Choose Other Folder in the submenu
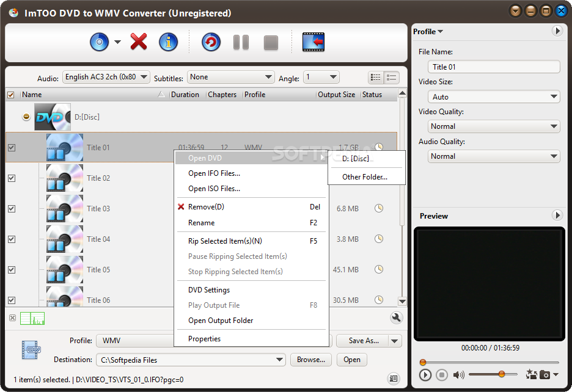Image resolution: width=572 pixels, height=392 pixels. pyautogui.click(x=367, y=177)
